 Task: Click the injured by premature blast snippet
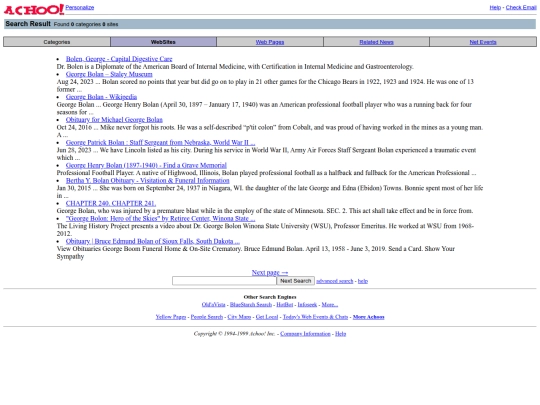pos(265,210)
